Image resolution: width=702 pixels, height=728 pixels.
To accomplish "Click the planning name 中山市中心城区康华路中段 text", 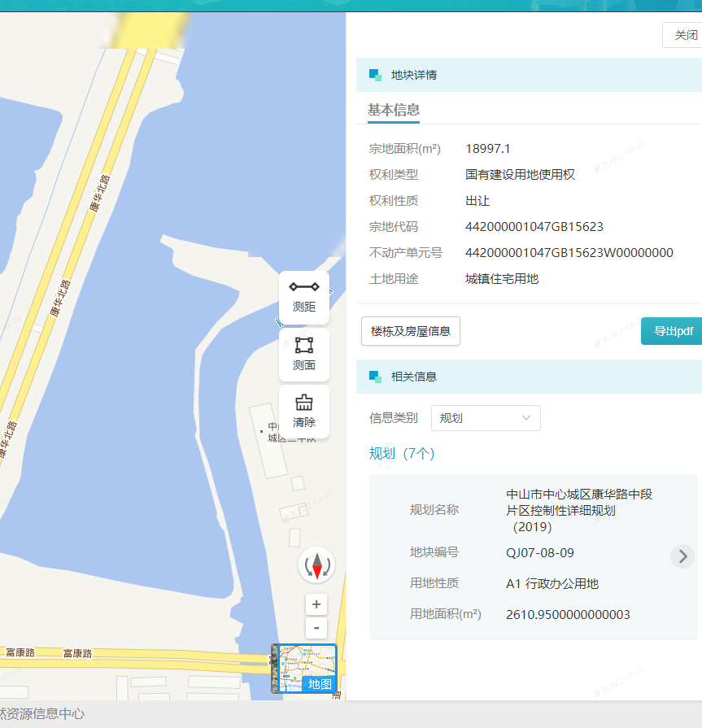I will coord(578,494).
